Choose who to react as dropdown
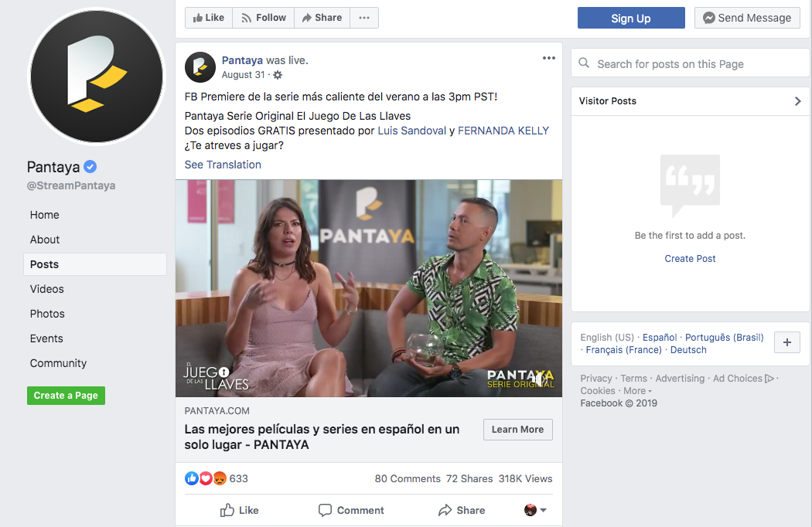812x527 pixels. click(535, 510)
